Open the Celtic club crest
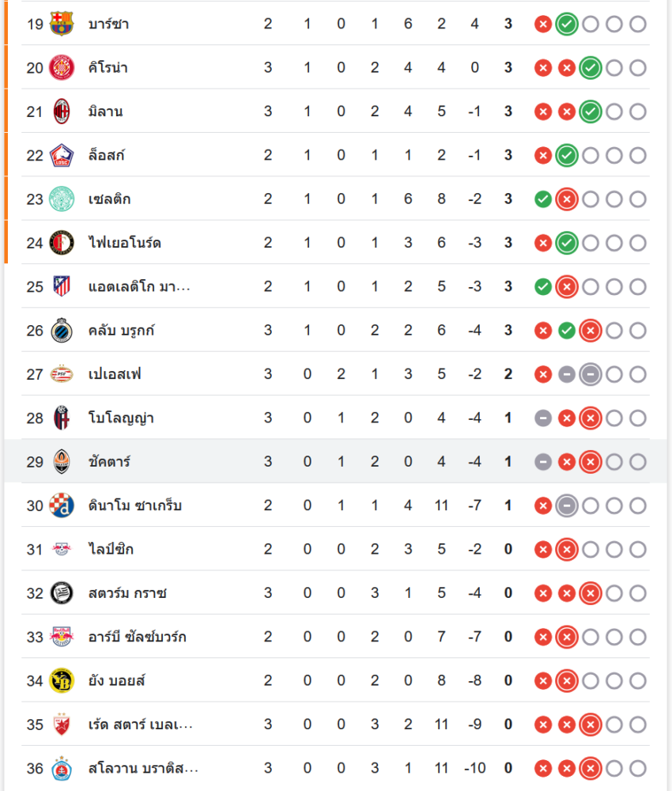This screenshot has width=672, height=791. [61, 199]
